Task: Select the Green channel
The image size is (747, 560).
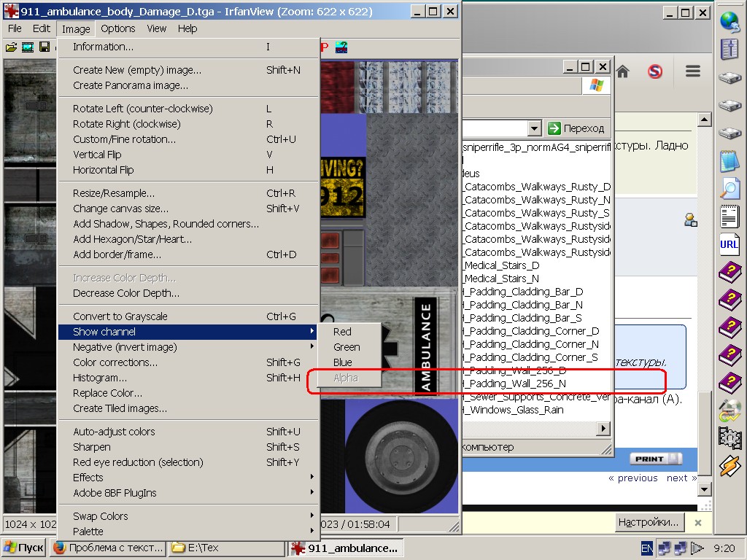Action: pos(349,347)
